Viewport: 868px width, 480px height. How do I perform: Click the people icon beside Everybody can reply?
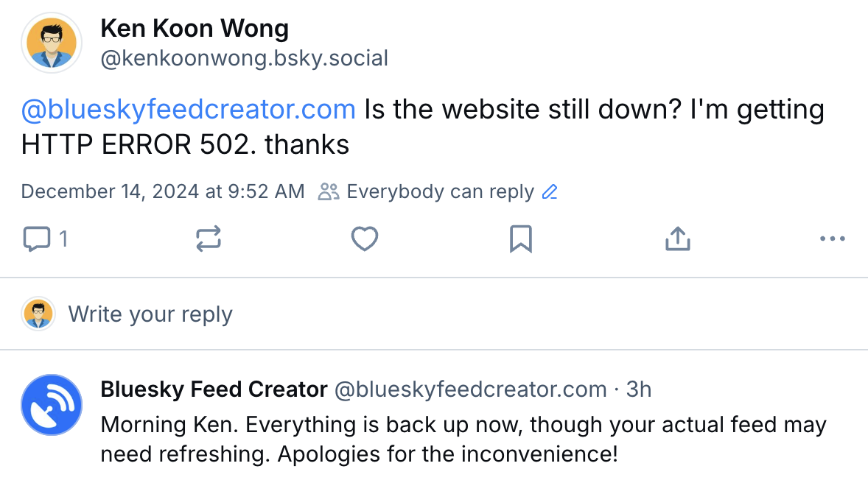[x=329, y=192]
